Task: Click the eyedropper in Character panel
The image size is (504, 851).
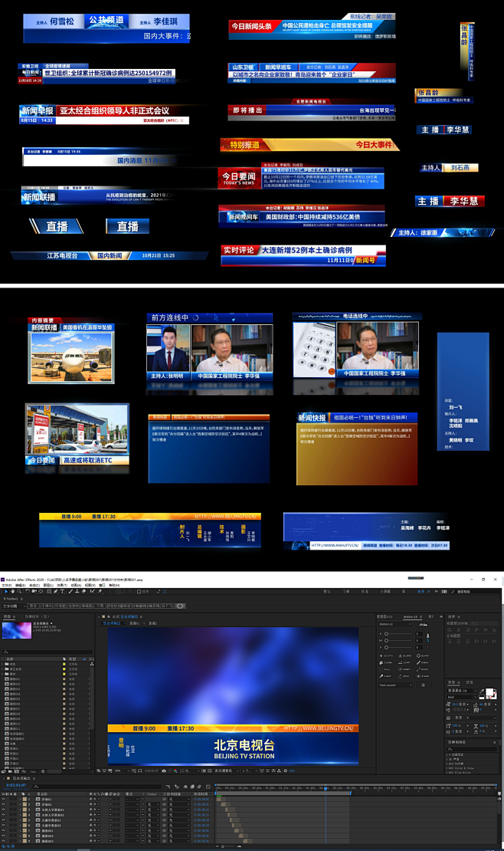Action: tap(481, 691)
